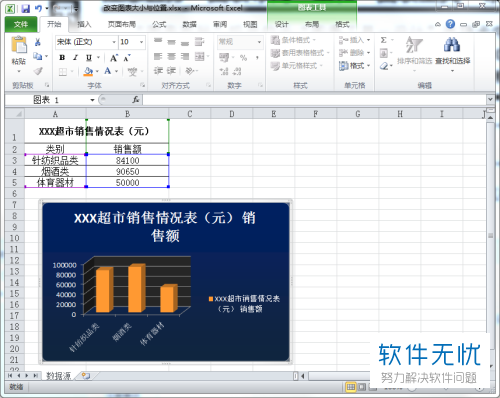
Task: Click the Format Painter brush icon
Action: (38, 71)
